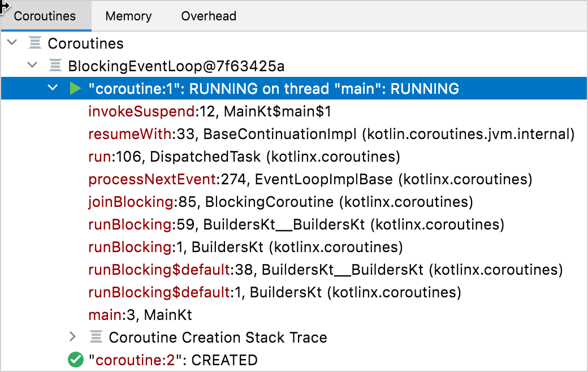Switch to the Memory tab

click(128, 16)
